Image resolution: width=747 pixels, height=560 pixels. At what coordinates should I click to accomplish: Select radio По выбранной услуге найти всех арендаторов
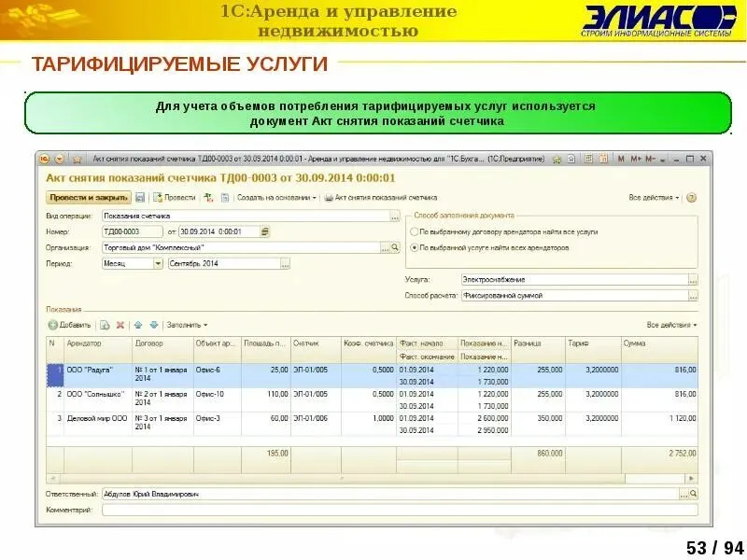[414, 247]
